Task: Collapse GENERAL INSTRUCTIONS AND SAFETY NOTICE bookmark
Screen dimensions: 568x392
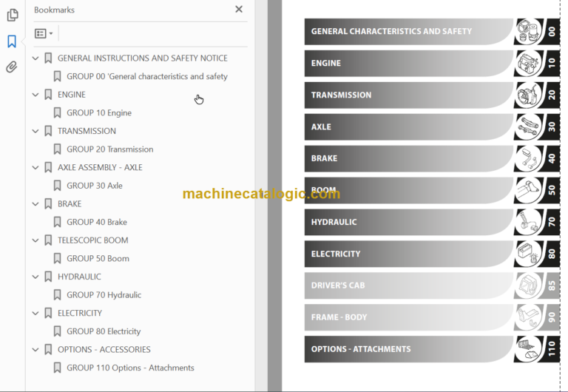Action: pyautogui.click(x=35, y=58)
